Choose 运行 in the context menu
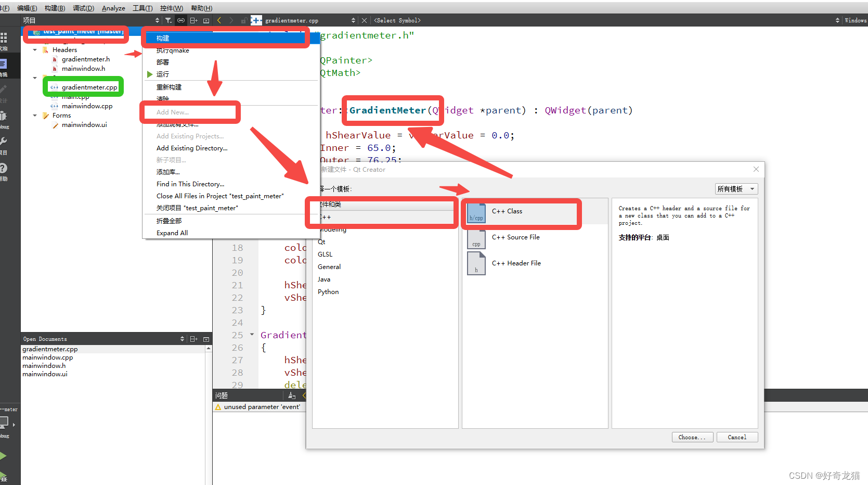 pos(231,74)
